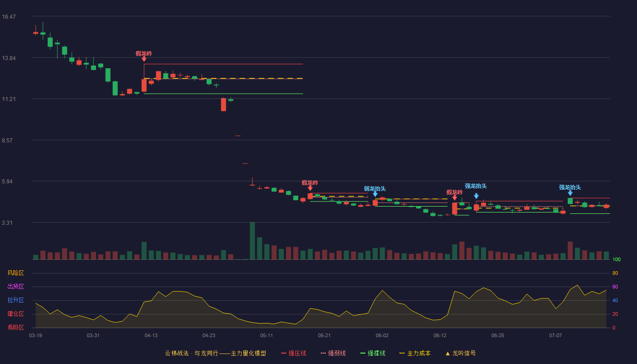Click the tallest green volume bar
The width and height of the screenshot is (637, 364).
(x=253, y=241)
